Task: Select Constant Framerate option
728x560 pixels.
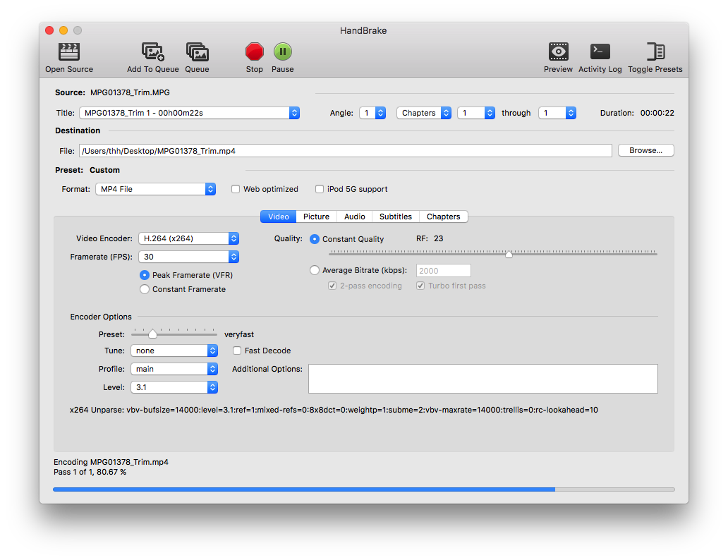Action: (x=145, y=289)
